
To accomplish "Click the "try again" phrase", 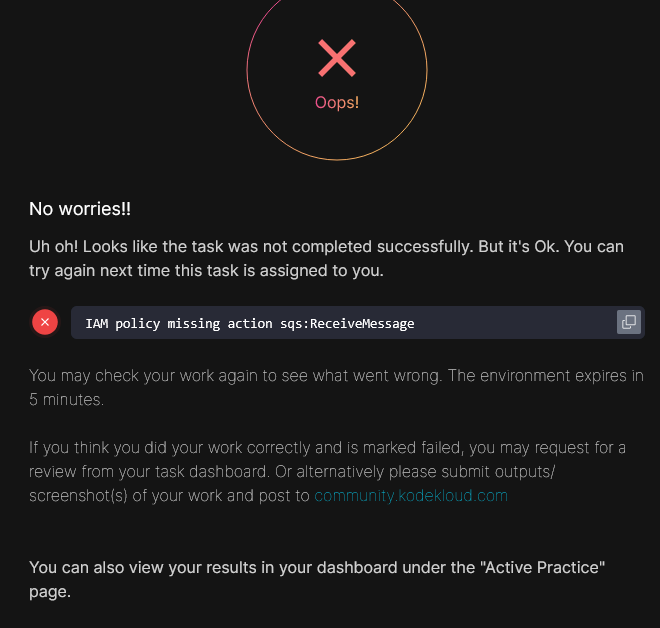I will point(62,271).
